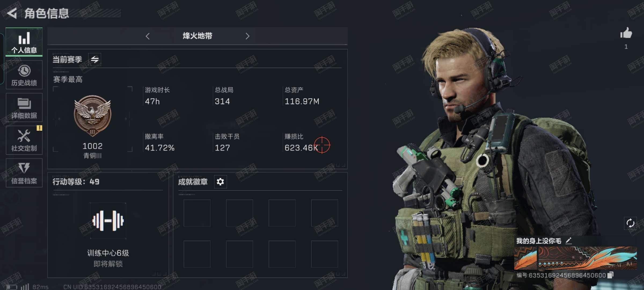Image resolution: width=644 pixels, height=290 pixels.
Task: Open the 训练中心 dumbbell icon
Action: tap(108, 221)
